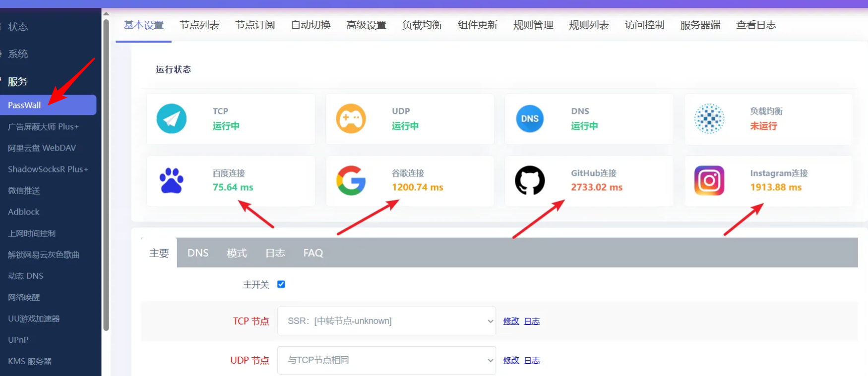Open the TCP 节点 node dropdown
The height and width of the screenshot is (376, 868).
pyautogui.click(x=386, y=321)
